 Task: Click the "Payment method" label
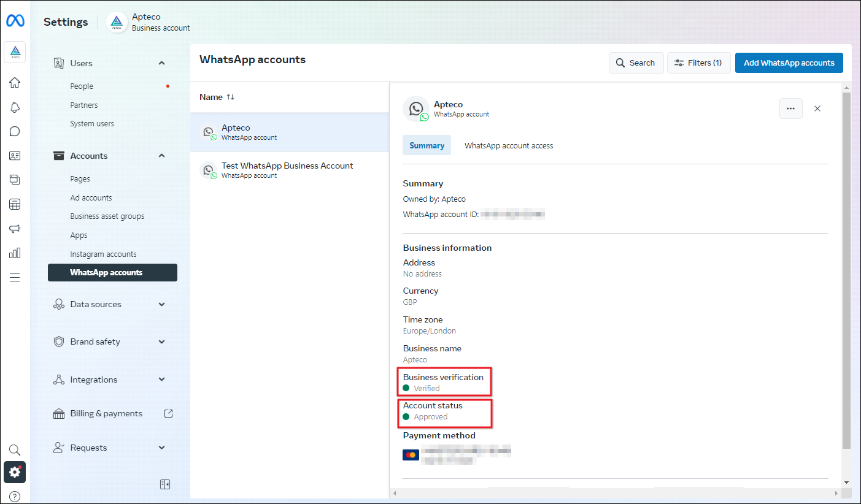tap(439, 435)
